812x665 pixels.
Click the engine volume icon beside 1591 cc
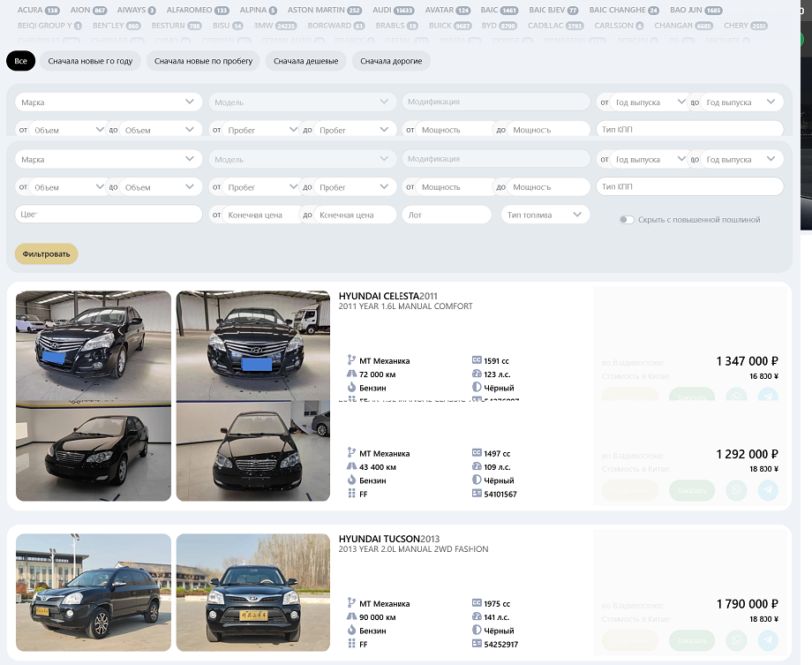click(477, 360)
